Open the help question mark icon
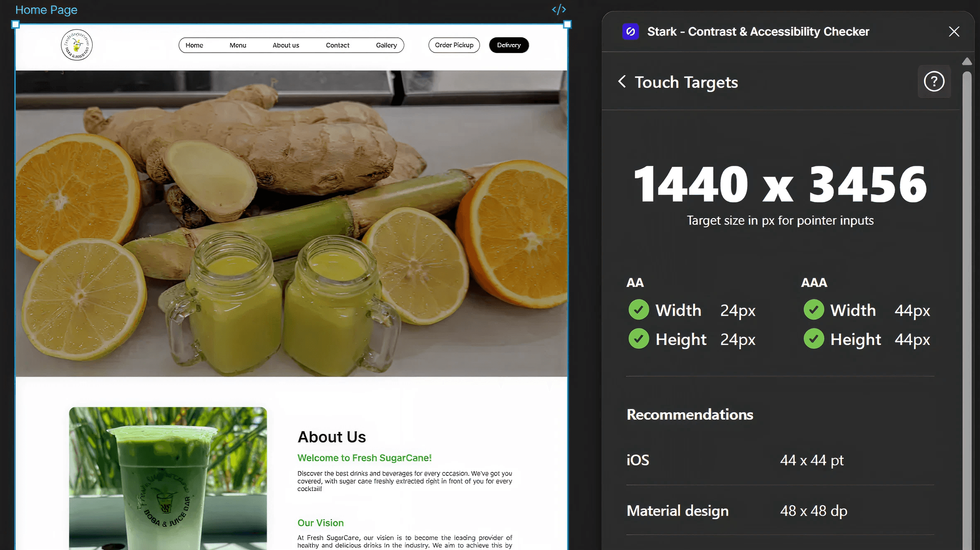Image resolution: width=980 pixels, height=550 pixels. point(934,81)
